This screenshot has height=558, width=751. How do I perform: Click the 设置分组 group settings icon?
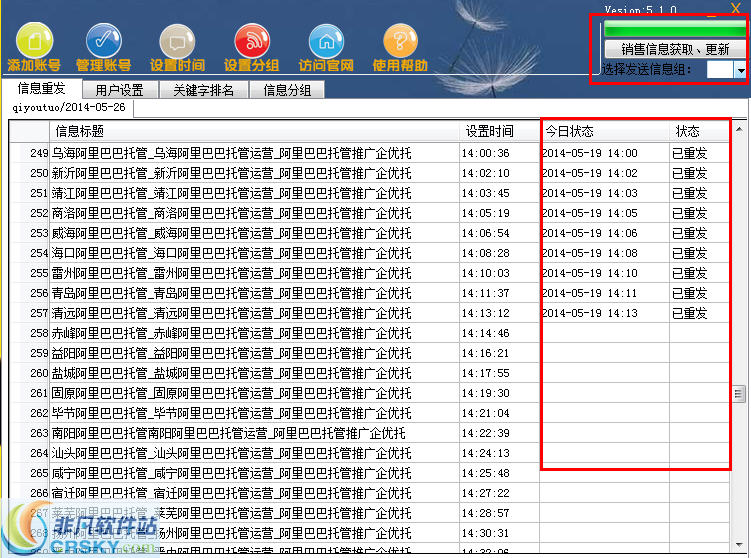coord(251,47)
